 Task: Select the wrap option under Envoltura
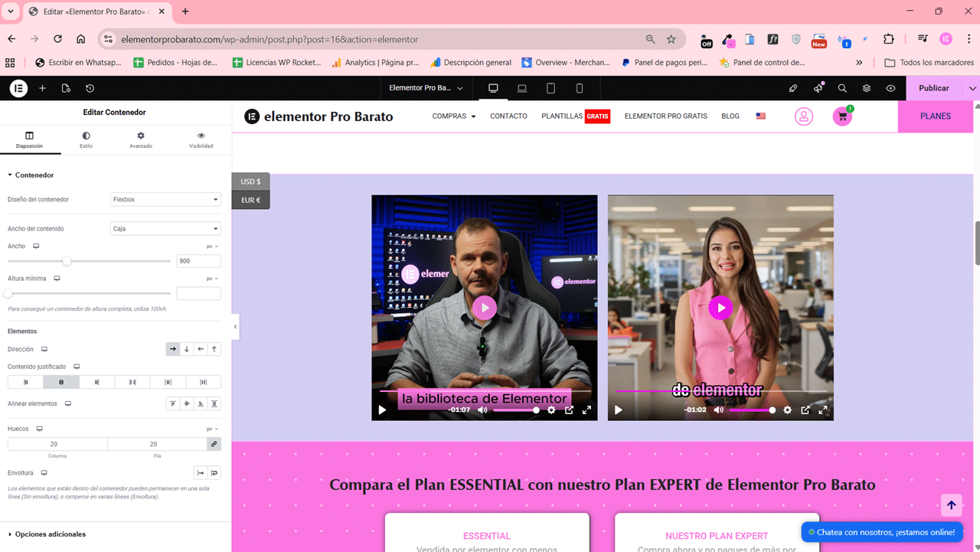coord(214,473)
